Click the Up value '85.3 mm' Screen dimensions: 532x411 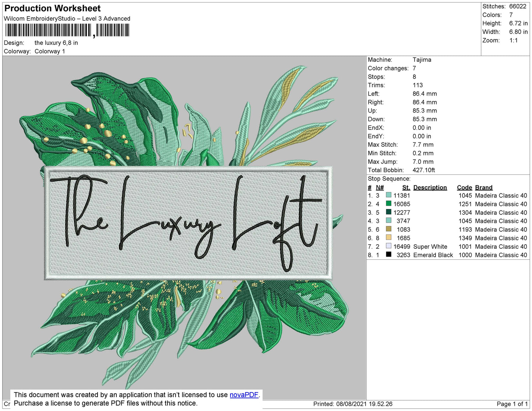[425, 110]
